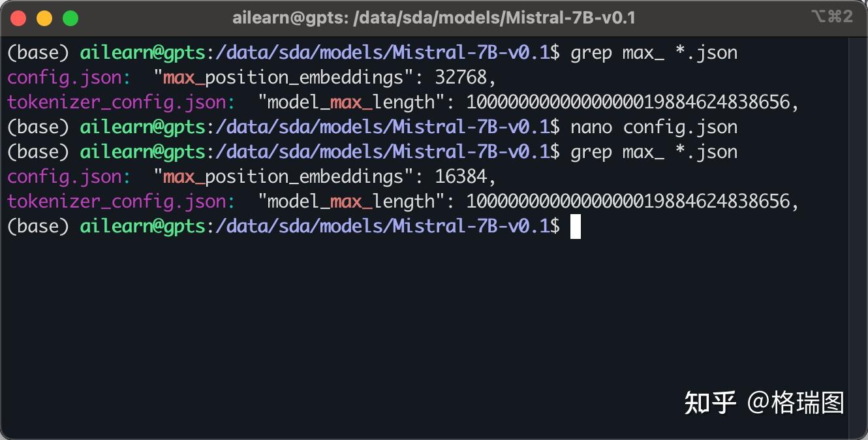Click the first "model_max_length" key
868x440 pixels.
pos(351,102)
